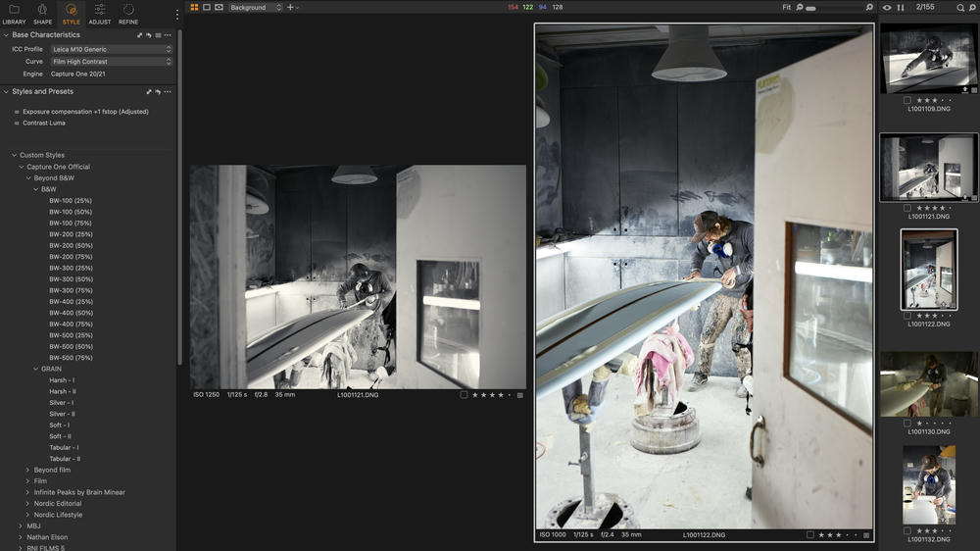Viewport: 980px width, 551px height.
Task: Open the ICC Profile dropdown
Action: [x=112, y=49]
